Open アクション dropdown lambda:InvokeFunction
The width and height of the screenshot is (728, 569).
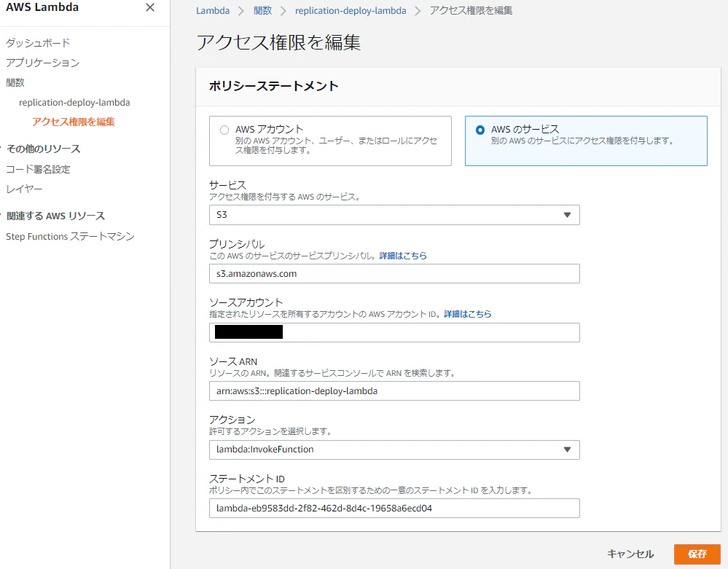pyautogui.click(x=394, y=450)
